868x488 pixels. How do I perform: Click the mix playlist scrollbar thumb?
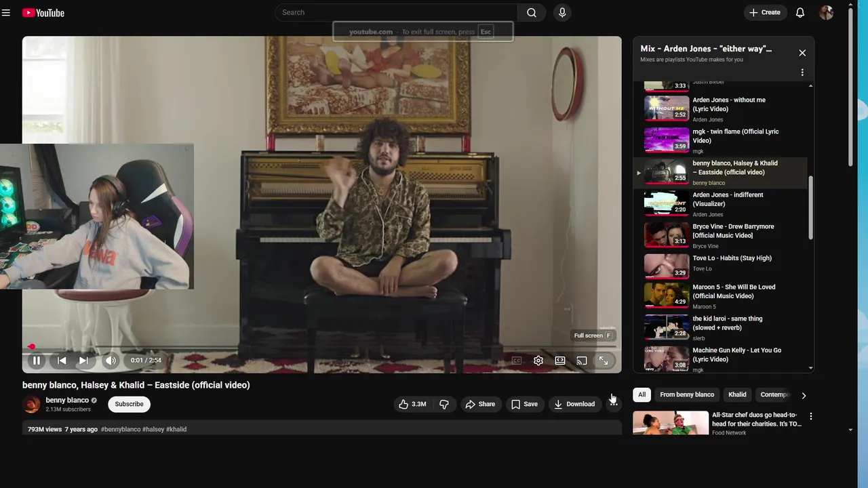click(x=810, y=207)
